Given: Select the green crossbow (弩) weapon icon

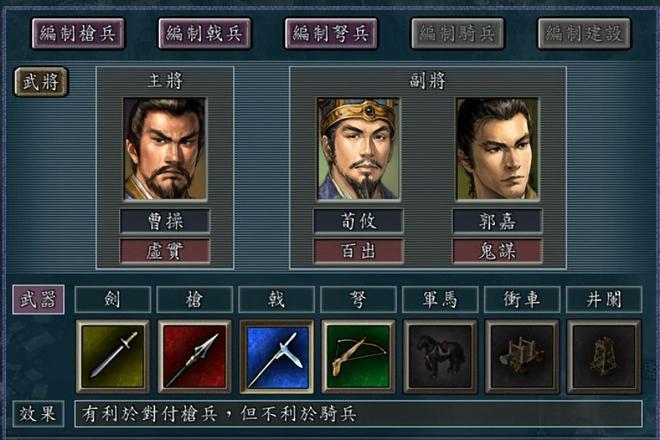Looking at the screenshot, I should pos(358,356).
